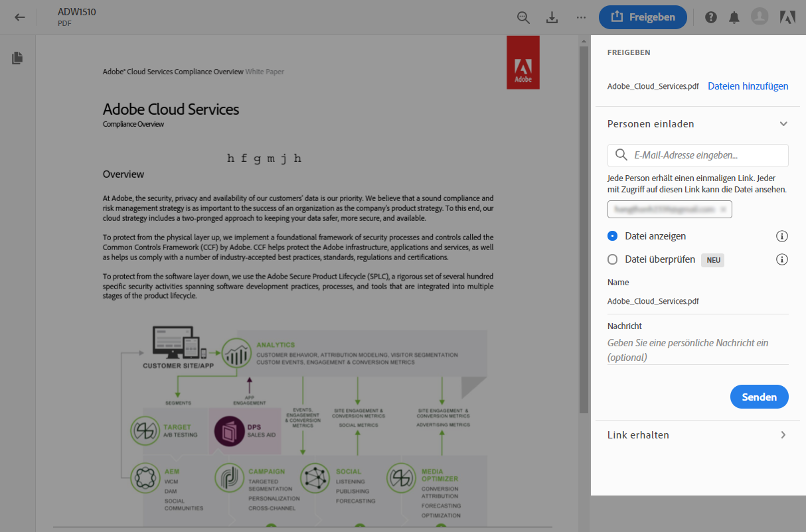This screenshot has width=806, height=532.
Task: Click the Adobe_Cloud_Services.pdf file name under Freigeben
Action: point(653,86)
